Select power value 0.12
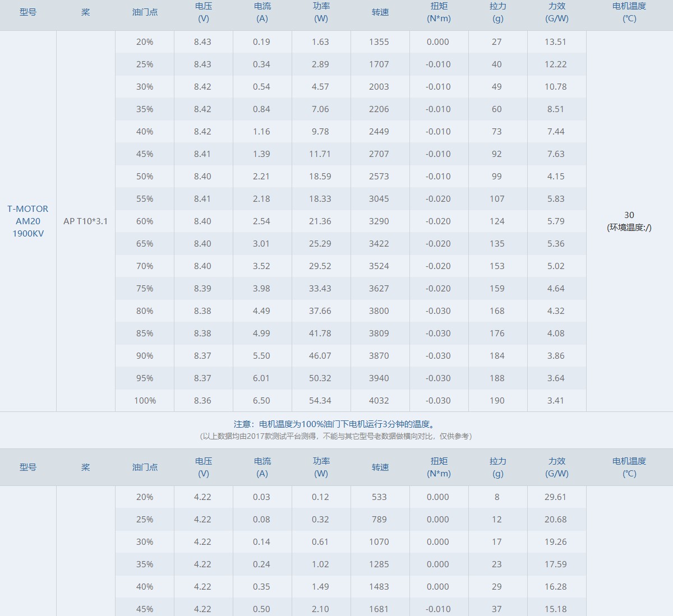 pos(320,497)
